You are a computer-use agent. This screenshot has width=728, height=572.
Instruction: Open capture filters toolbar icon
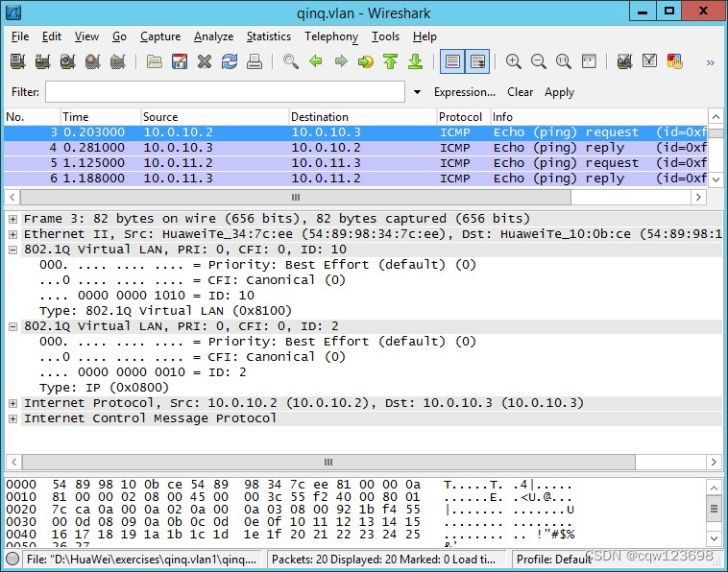[x=624, y=61]
